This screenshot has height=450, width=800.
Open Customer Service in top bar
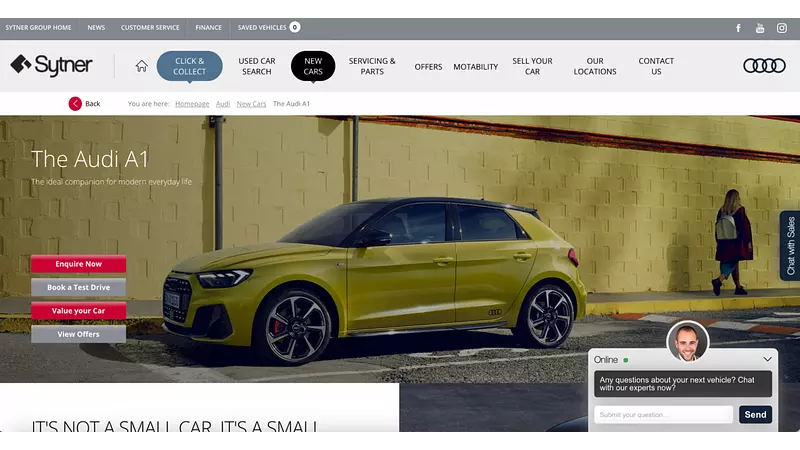click(150, 28)
